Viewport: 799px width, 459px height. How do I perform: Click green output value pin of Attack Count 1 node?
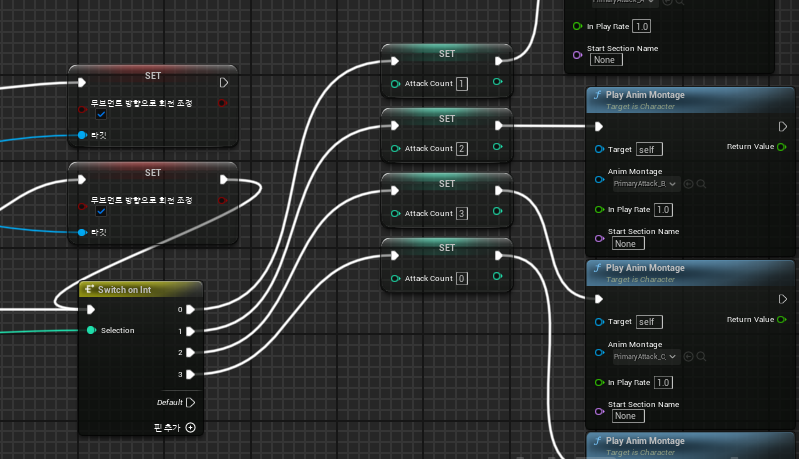tap(498, 82)
